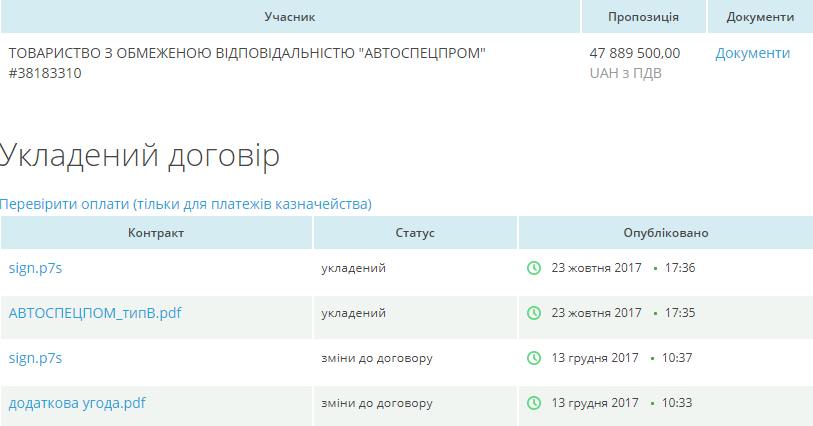Screen dimensions: 813x426
Task: Click the clock icon beside 13 грудня 10:33
Action: click(534, 403)
